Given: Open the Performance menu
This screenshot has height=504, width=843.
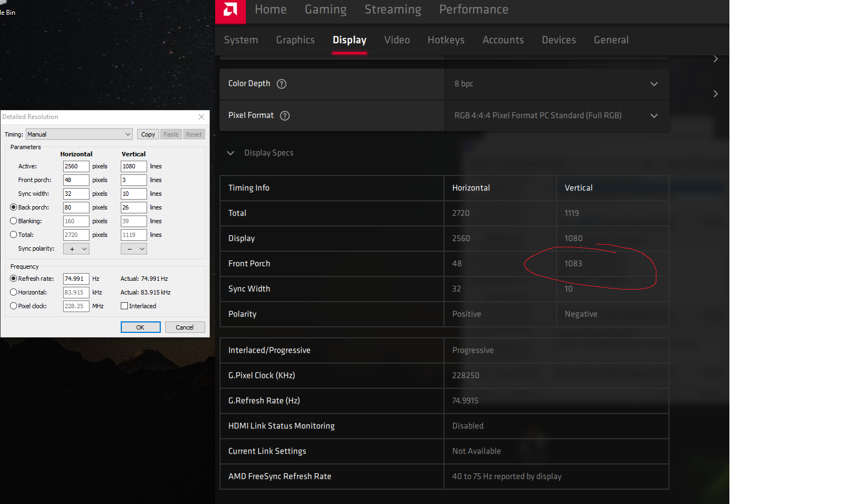Looking at the screenshot, I should point(474,9).
